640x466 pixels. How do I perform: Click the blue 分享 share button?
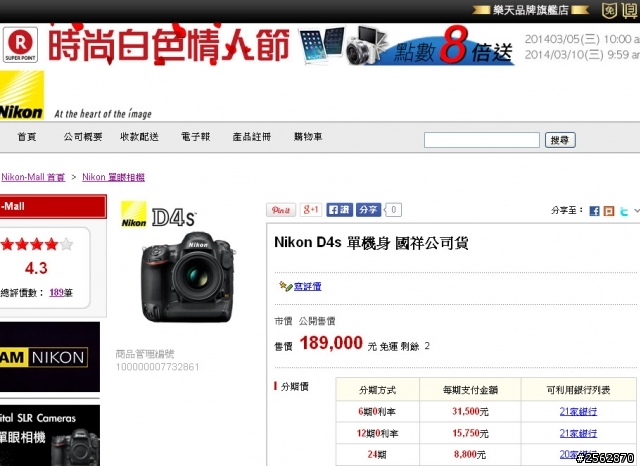[369, 210]
